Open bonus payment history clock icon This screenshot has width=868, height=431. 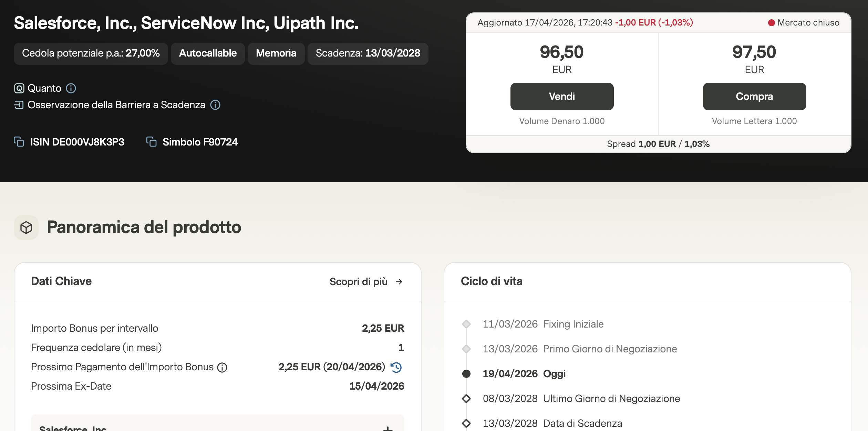pos(396,367)
